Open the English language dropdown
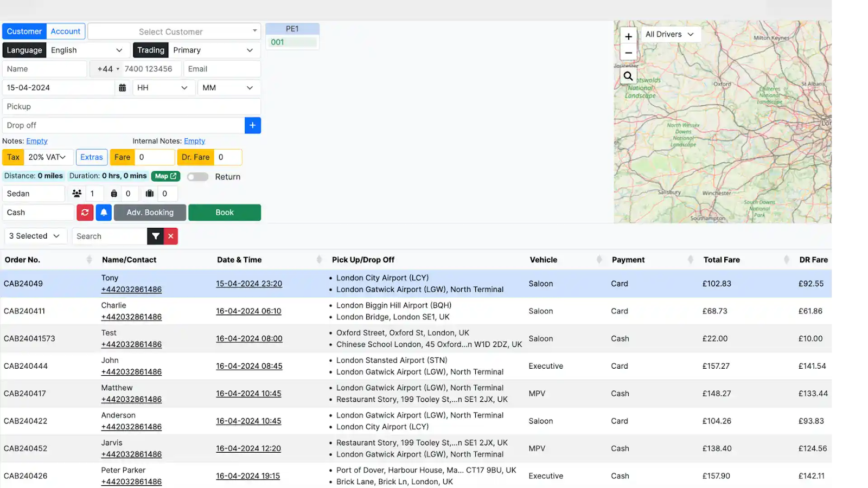Viewport: 868px width, 488px height. [x=88, y=50]
